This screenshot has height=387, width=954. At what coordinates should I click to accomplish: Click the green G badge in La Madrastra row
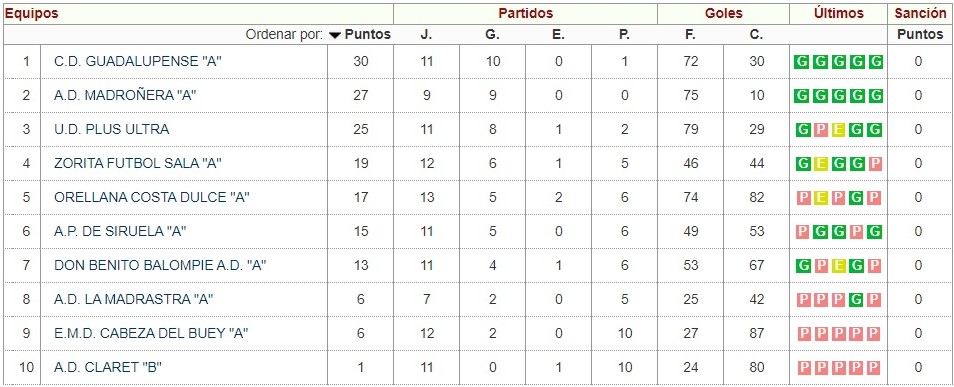tap(857, 299)
